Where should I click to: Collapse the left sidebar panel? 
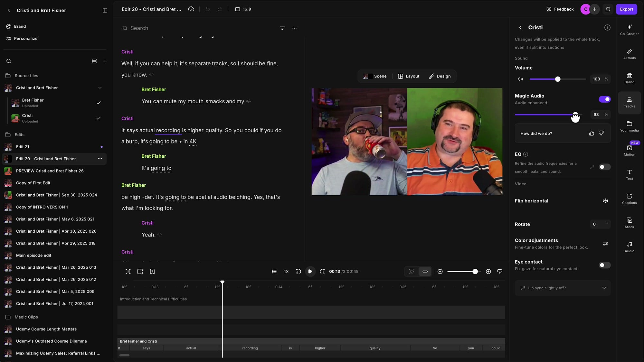[x=105, y=10]
